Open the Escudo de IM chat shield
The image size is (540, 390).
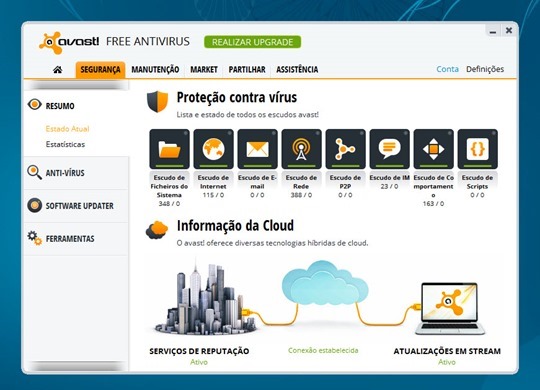pyautogui.click(x=390, y=149)
